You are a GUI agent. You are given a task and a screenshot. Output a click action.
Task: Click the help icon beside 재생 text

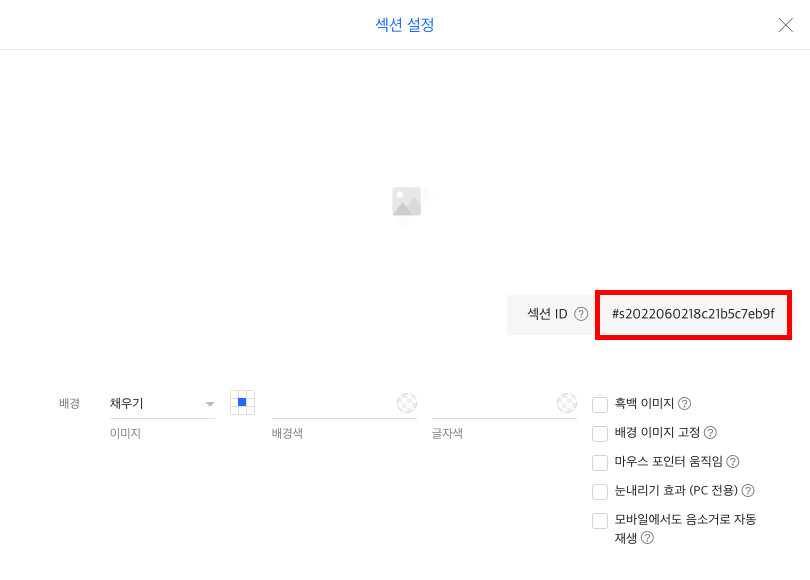647,538
